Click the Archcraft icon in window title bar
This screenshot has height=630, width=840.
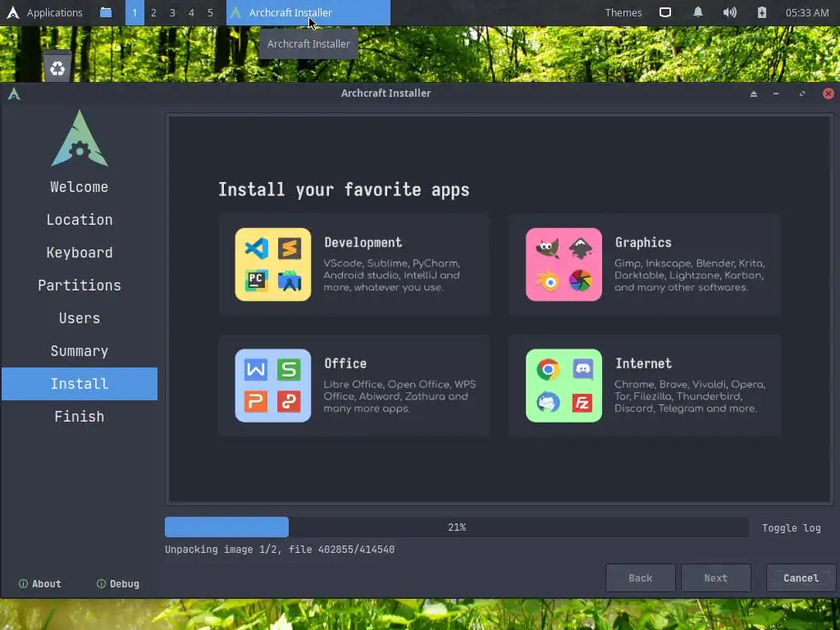pyautogui.click(x=14, y=94)
